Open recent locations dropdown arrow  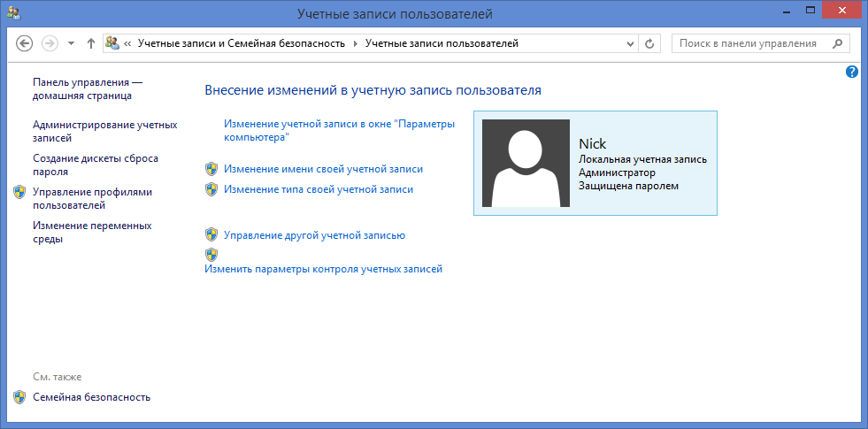[x=71, y=43]
